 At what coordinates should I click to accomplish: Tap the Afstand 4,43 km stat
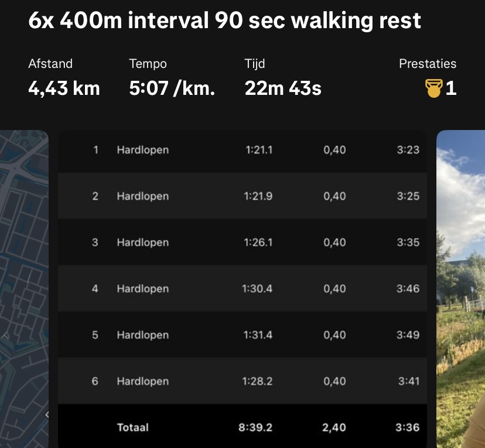click(64, 88)
